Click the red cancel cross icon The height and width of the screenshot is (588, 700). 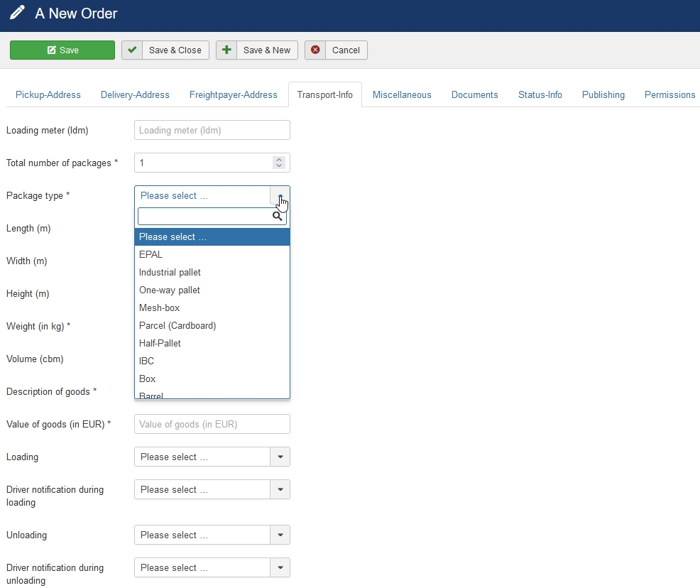pyautogui.click(x=315, y=50)
